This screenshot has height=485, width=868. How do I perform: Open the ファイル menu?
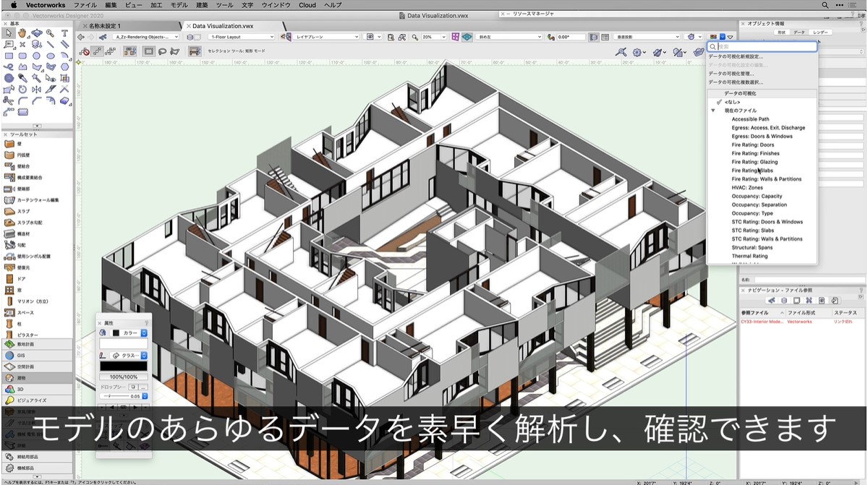click(85, 5)
